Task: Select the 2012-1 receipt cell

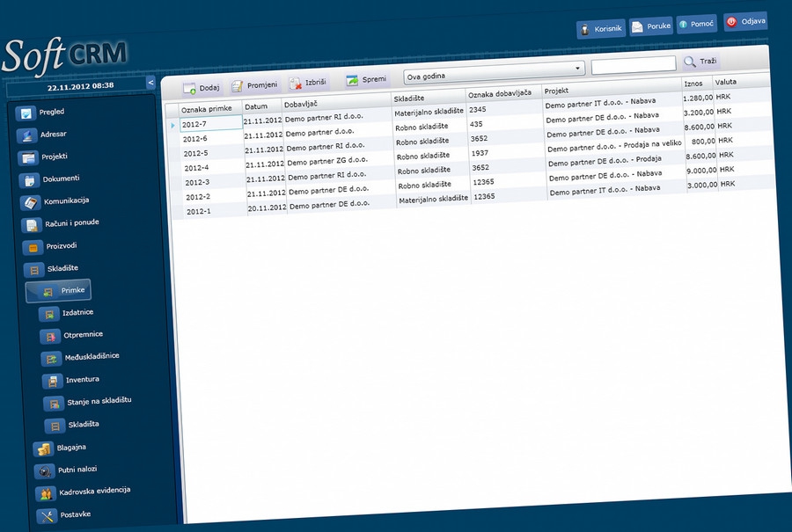Action: pyautogui.click(x=216, y=212)
